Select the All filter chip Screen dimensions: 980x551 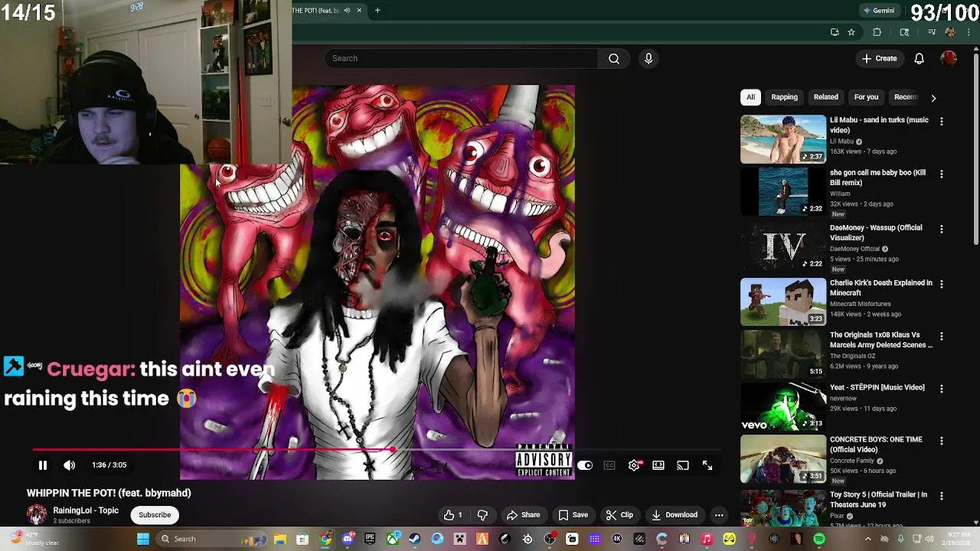tap(750, 97)
